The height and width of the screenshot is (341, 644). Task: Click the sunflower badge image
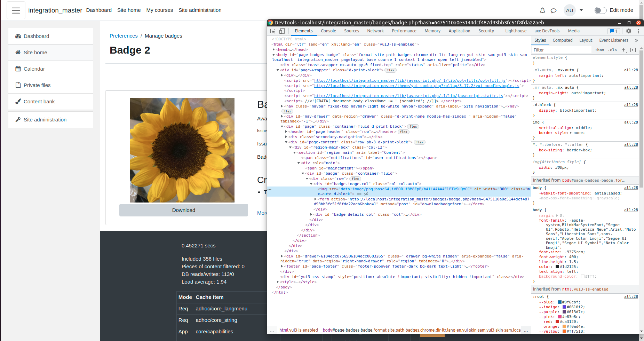tap(182, 150)
